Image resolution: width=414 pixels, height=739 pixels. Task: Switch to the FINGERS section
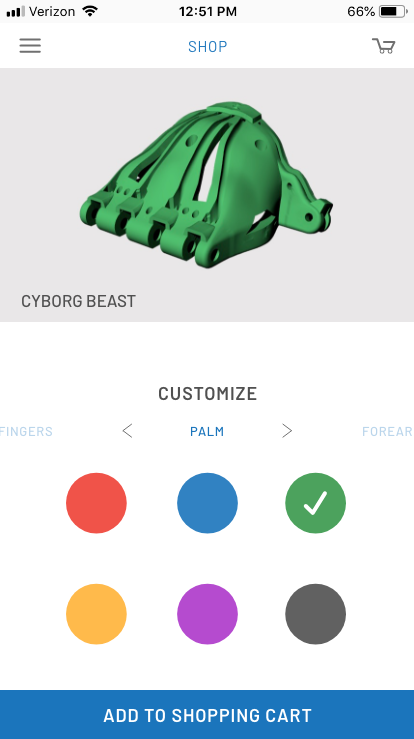coord(26,431)
